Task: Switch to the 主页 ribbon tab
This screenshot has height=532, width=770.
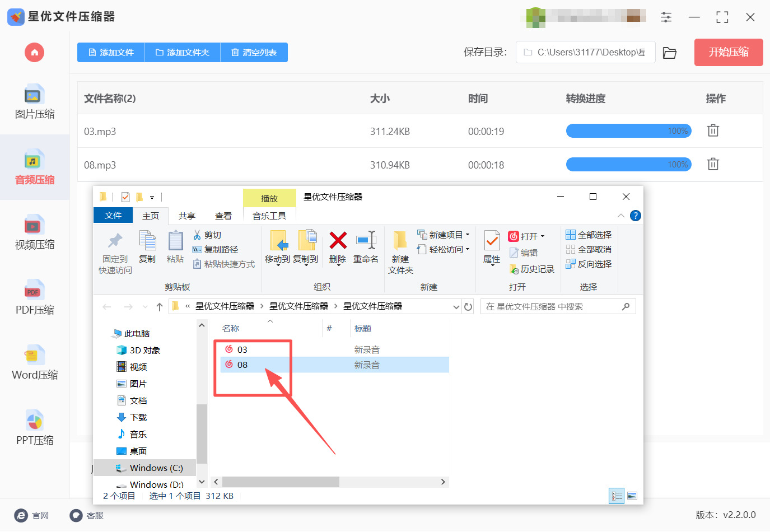Action: [151, 216]
